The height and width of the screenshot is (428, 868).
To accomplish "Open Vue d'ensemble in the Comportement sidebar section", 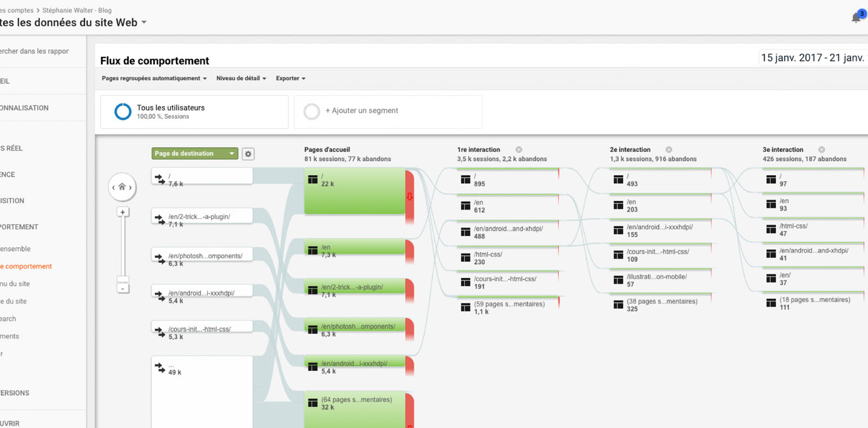I will pyautogui.click(x=15, y=248).
